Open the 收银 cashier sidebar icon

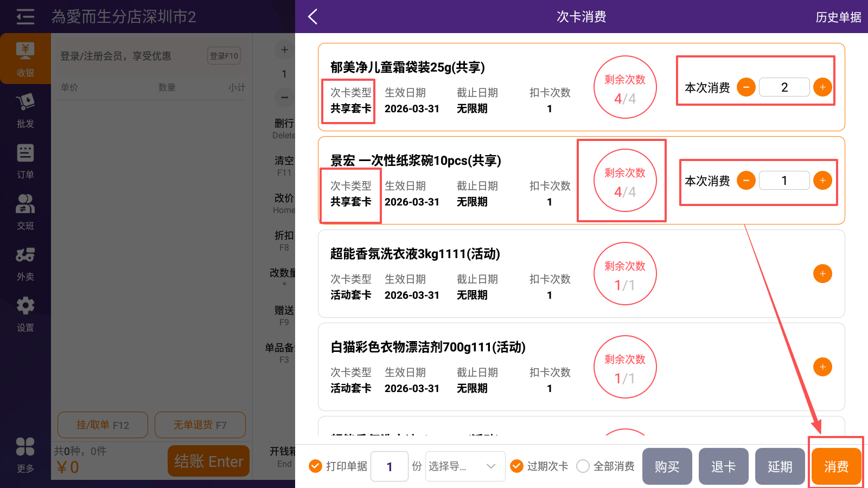[x=25, y=59]
